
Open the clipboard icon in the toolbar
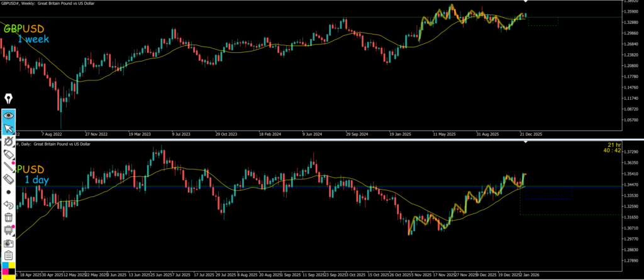(x=9, y=256)
